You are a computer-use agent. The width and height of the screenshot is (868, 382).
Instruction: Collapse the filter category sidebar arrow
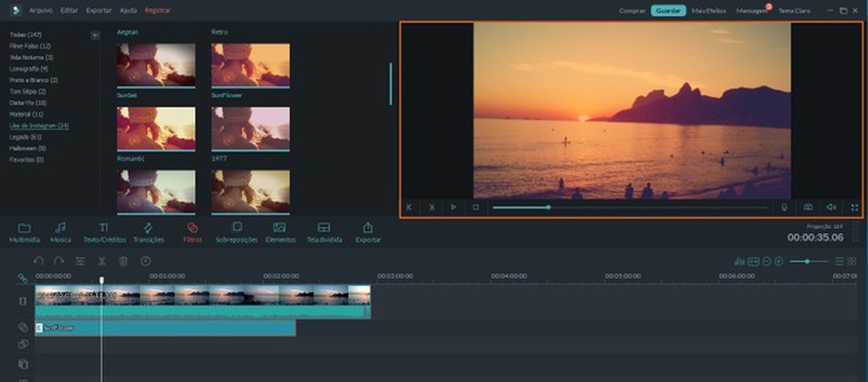pyautogui.click(x=95, y=35)
